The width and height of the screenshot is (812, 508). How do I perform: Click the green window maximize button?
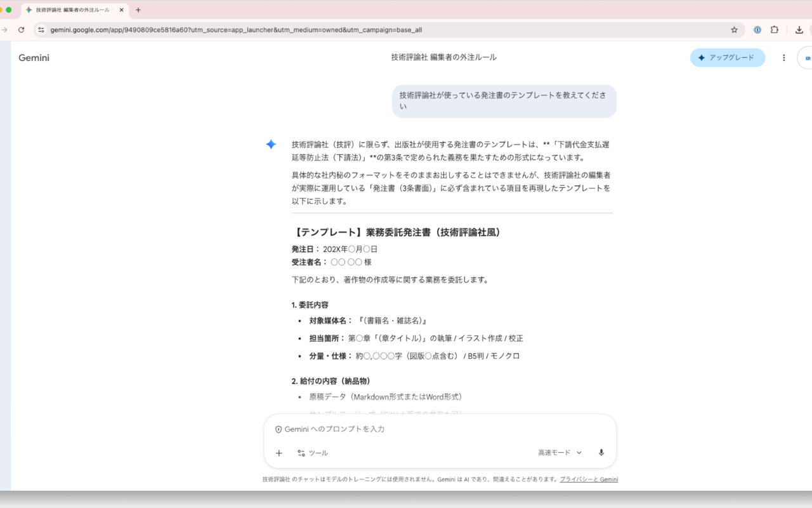point(9,10)
